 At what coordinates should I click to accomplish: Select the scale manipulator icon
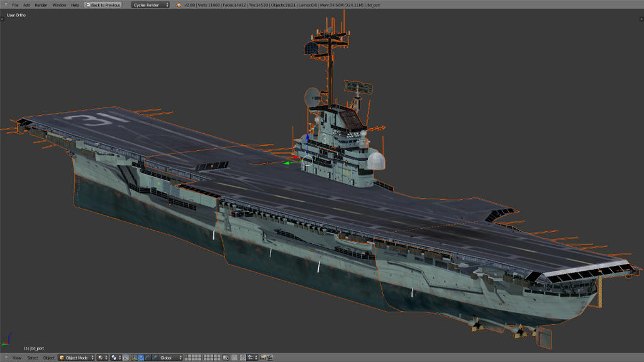pos(154,358)
